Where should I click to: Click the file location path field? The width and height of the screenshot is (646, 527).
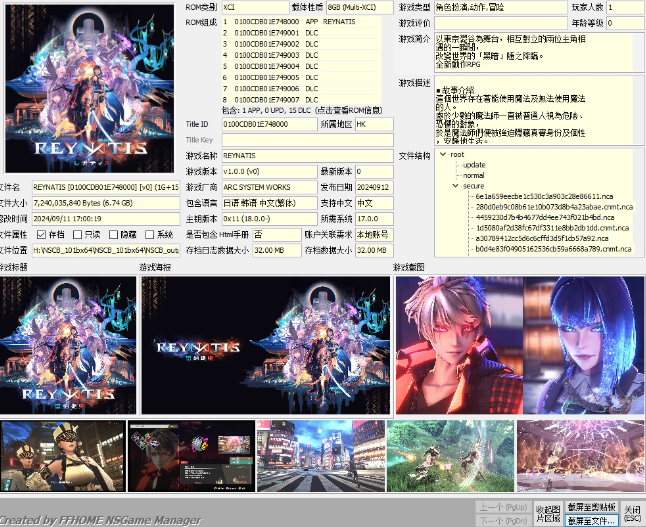106,250
